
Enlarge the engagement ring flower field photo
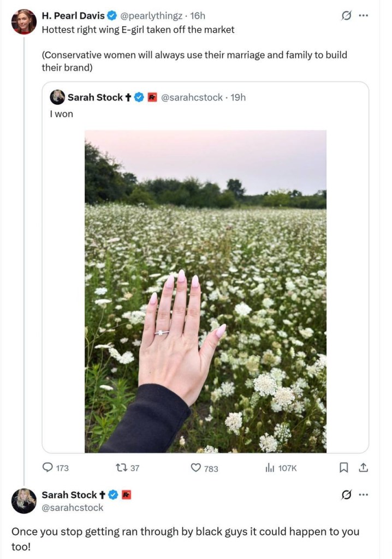click(x=205, y=291)
